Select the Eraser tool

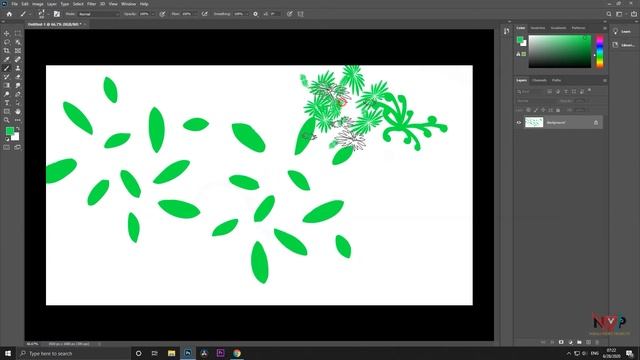click(18, 77)
